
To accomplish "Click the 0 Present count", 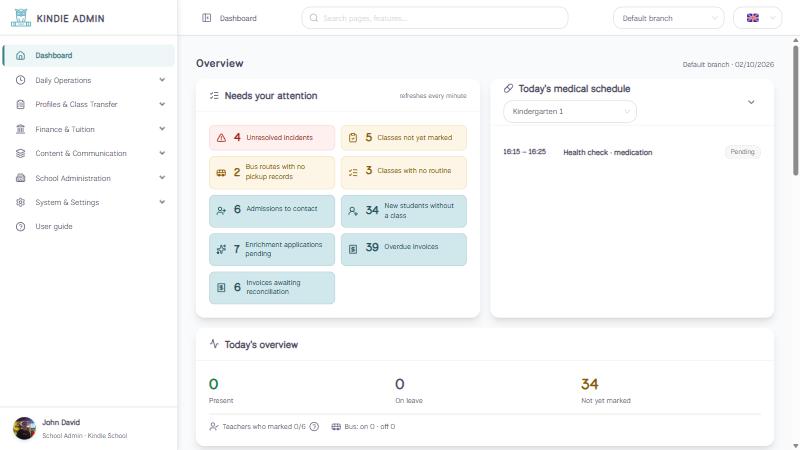I will click(x=213, y=384).
